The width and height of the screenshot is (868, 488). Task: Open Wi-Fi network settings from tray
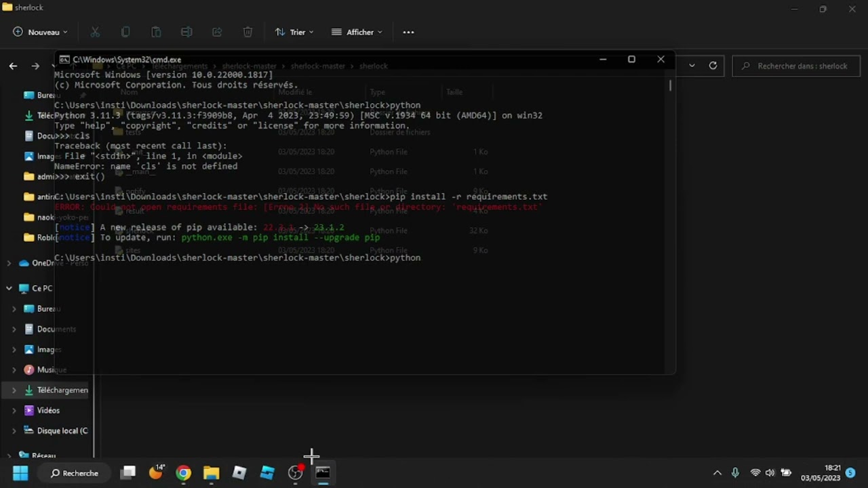pos(755,473)
